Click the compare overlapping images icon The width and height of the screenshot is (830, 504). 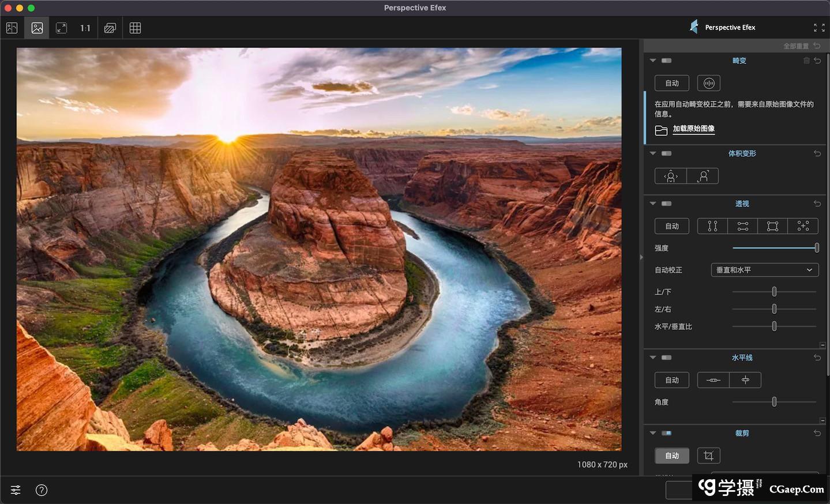(x=110, y=28)
